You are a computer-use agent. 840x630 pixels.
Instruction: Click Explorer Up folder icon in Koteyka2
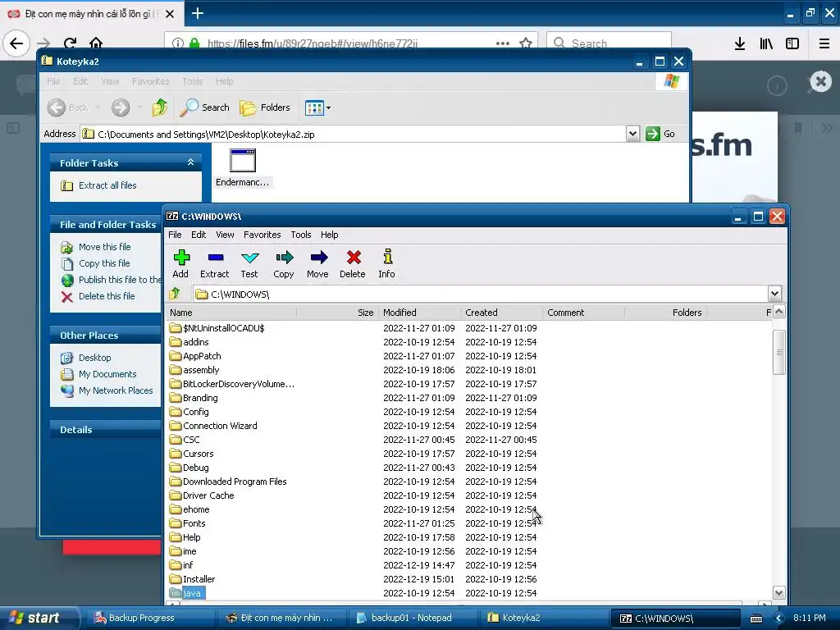[160, 107]
